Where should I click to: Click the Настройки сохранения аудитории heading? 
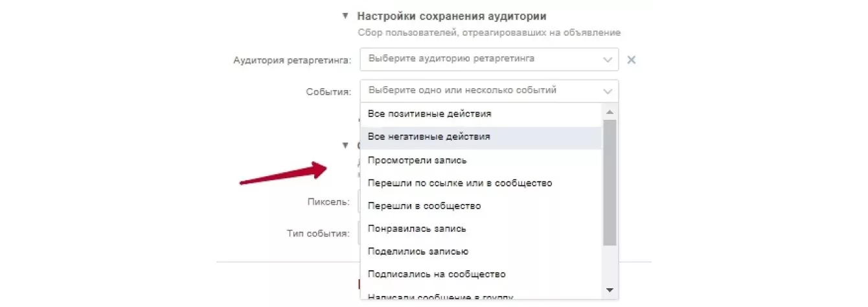[x=461, y=16]
